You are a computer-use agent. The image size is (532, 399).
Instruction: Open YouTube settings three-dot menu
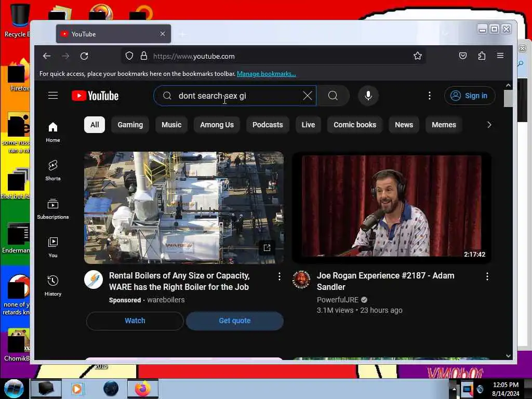pyautogui.click(x=430, y=96)
